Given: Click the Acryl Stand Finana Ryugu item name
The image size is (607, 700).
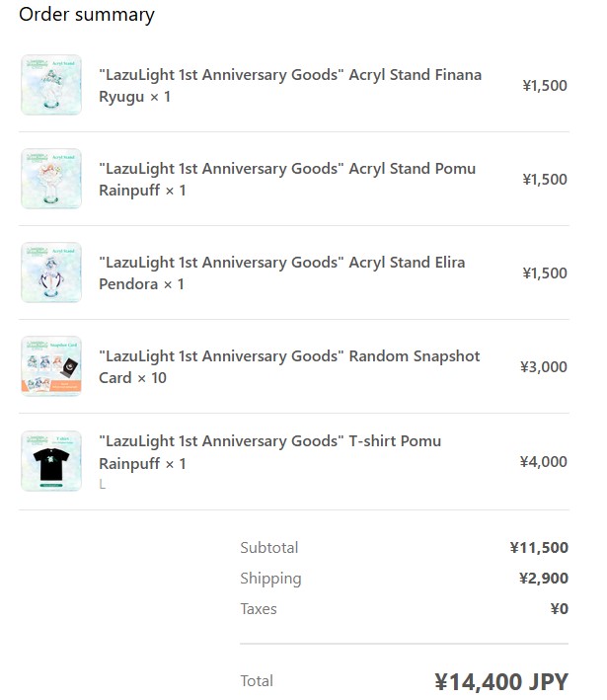Looking at the screenshot, I should [x=290, y=85].
